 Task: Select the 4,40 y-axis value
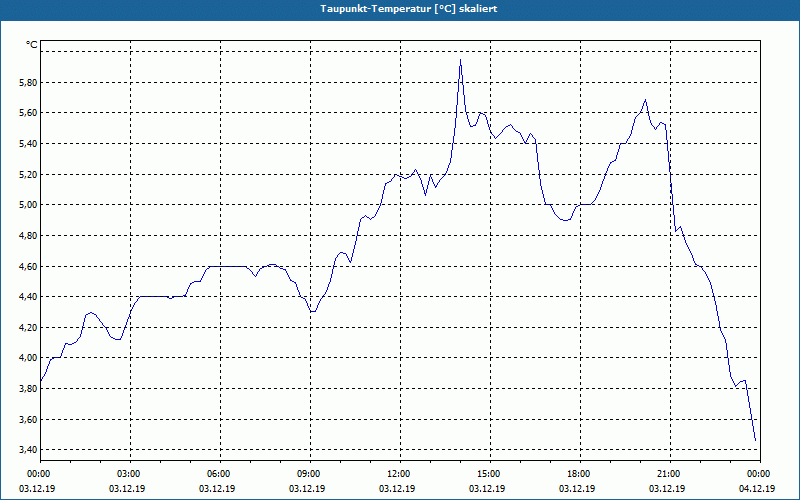[28, 296]
